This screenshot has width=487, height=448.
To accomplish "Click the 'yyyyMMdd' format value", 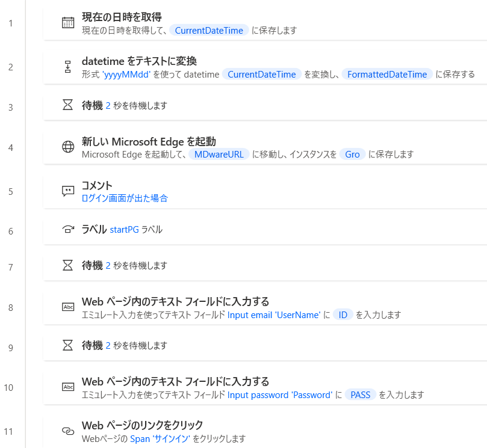I will [126, 75].
